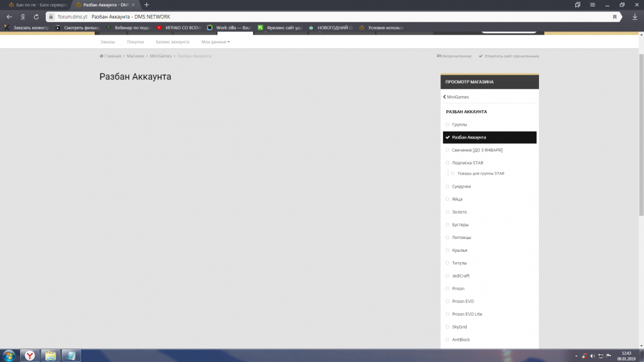Image resolution: width=644 pixels, height=362 pixels.
Task: Click the address bar showing forum.dms.yt
Action: click(x=322, y=17)
